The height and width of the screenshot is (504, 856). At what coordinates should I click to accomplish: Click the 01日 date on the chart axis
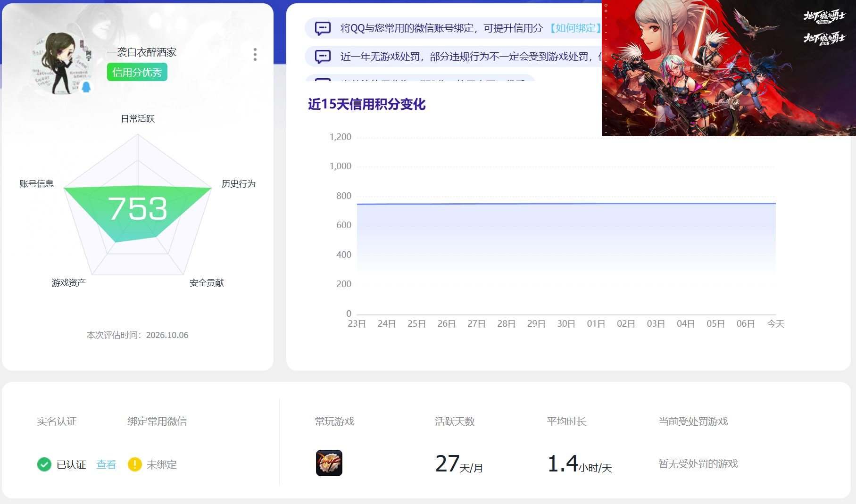click(x=596, y=324)
